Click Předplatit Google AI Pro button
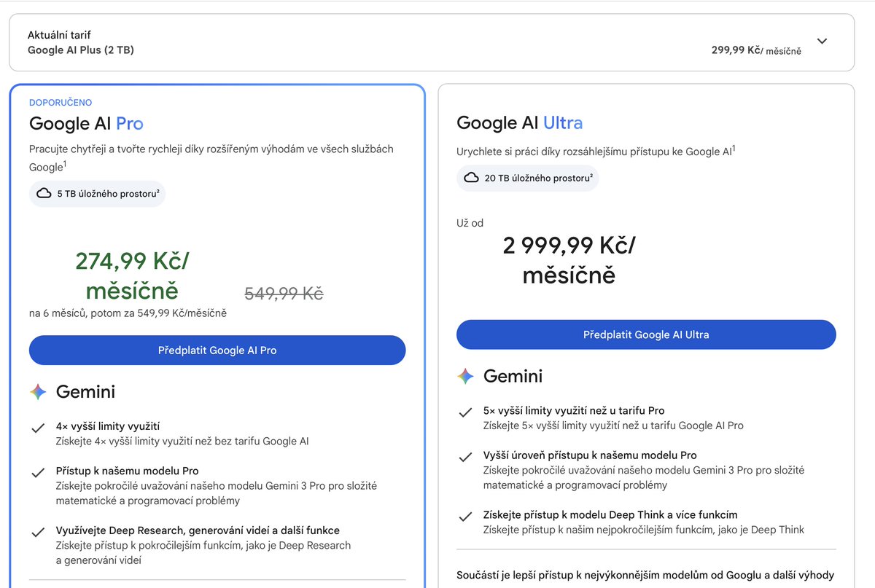This screenshot has width=875, height=588. [x=217, y=350]
